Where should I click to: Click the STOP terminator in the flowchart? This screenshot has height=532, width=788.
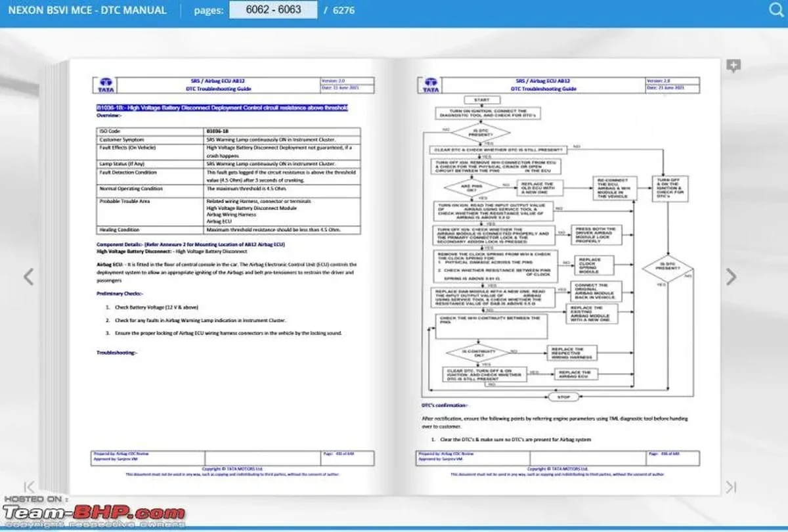pyautogui.click(x=563, y=397)
